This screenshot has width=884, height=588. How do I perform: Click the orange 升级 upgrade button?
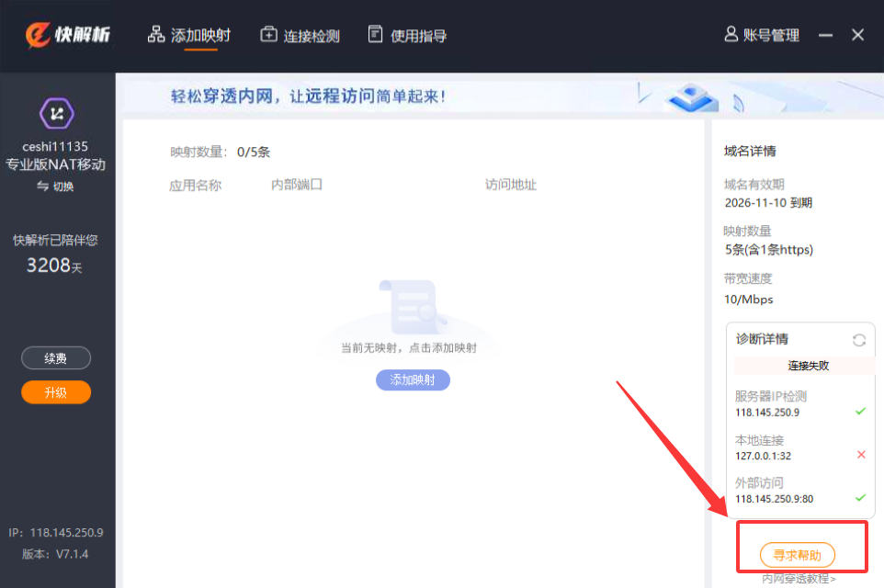(x=56, y=392)
